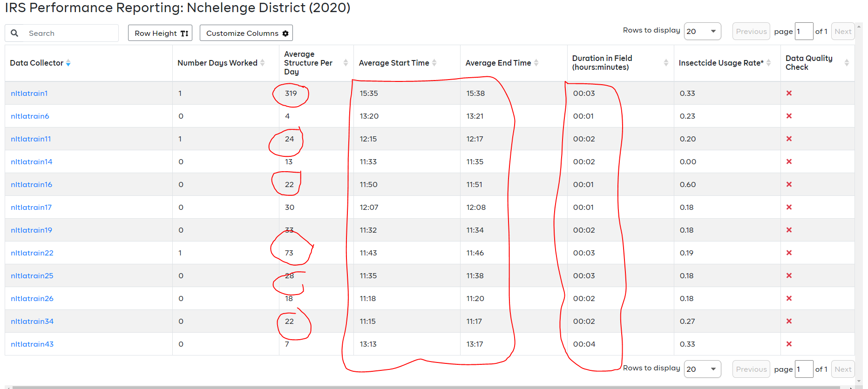Sort by Insecticide Usage Rate arrows

click(769, 63)
